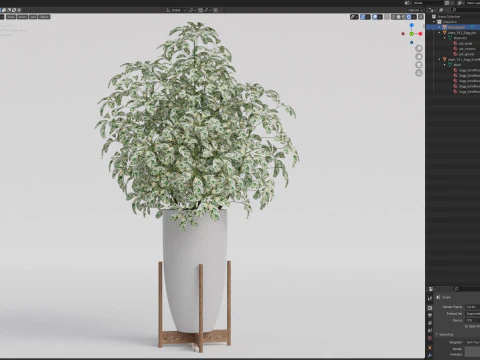Open the overlays settings dropdown arrow
This screenshot has width=480, height=360.
pyautogui.click(x=380, y=17)
